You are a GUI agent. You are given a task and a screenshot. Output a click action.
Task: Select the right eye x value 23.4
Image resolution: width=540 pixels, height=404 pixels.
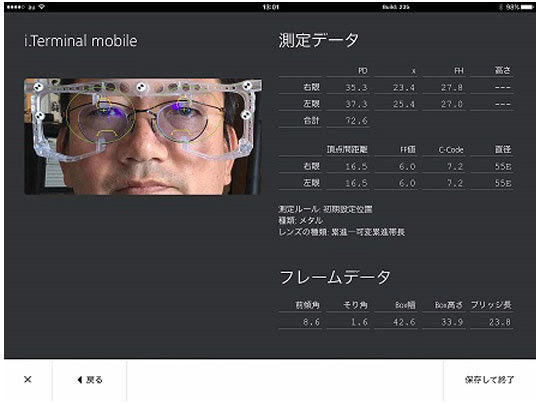pos(404,87)
